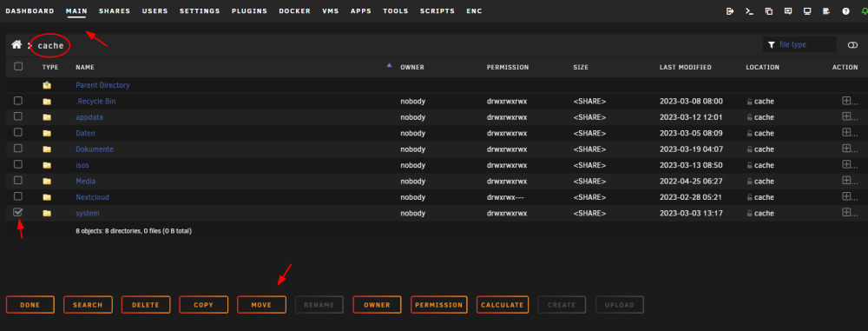
Task: Click the Delete button
Action: (x=146, y=305)
